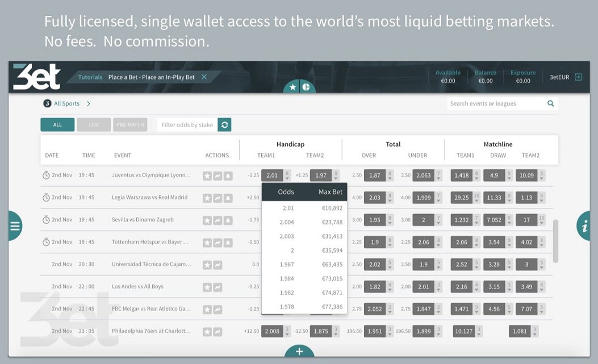This screenshot has height=364, width=598.
Task: Click bell icon for Legia Warszawa vs Real Madrid
Action: coord(228,198)
